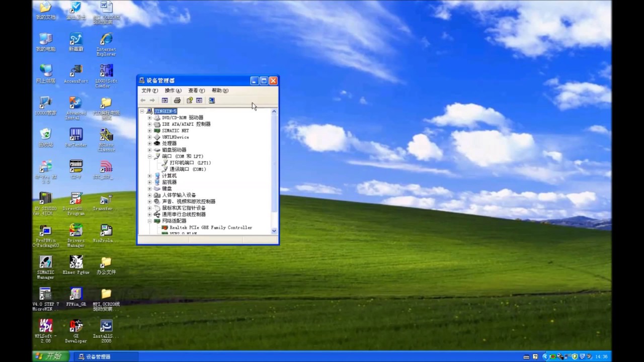This screenshot has height=362, width=644.
Task: Select the SIMATIC Manager desktop icon
Action: pos(45,267)
